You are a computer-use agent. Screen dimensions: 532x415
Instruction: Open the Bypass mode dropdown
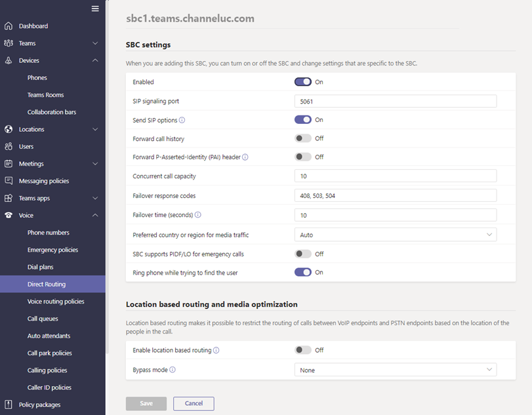pos(396,370)
